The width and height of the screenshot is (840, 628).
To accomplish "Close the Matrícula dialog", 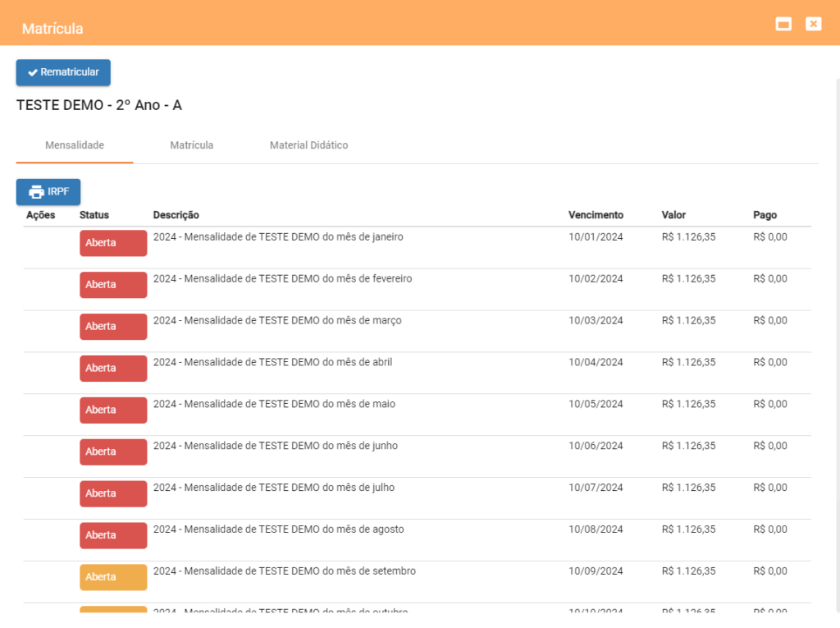I will coord(813,24).
